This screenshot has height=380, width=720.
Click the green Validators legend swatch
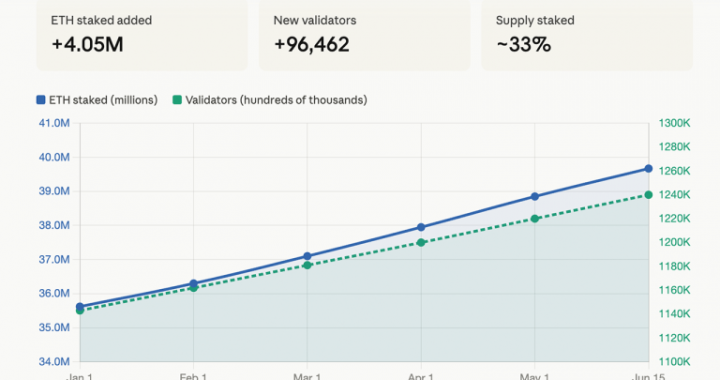[x=177, y=100]
